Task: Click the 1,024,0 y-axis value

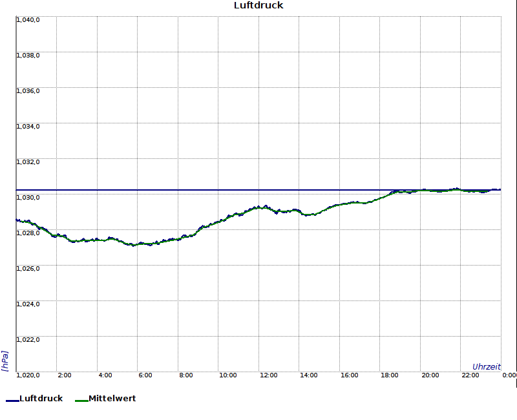Action: tap(28, 304)
